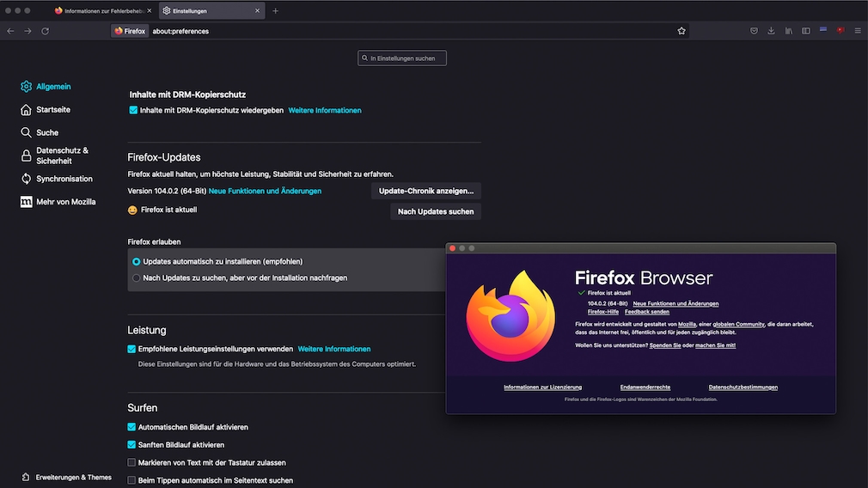
Task: Open Firefox-Hilfe link in about window
Action: point(602,312)
